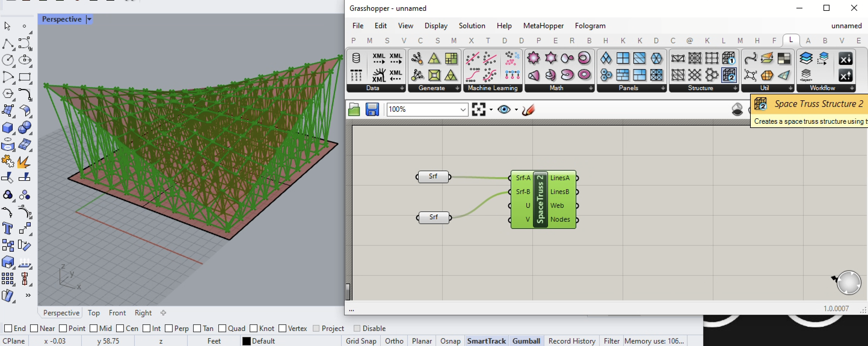Add new viewport tab with plus icon
The image size is (868, 346).
pyautogui.click(x=163, y=313)
